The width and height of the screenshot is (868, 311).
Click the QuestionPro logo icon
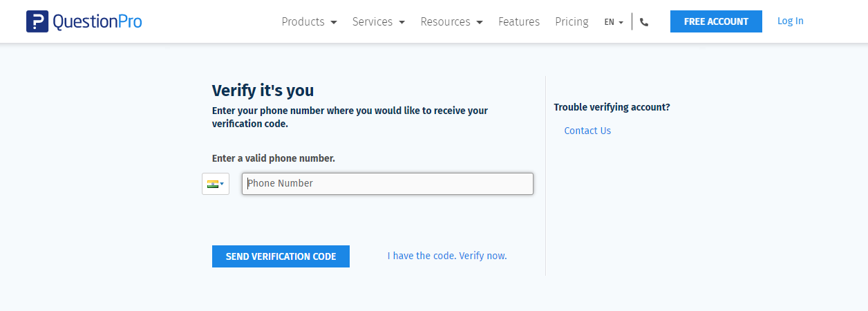tap(37, 21)
